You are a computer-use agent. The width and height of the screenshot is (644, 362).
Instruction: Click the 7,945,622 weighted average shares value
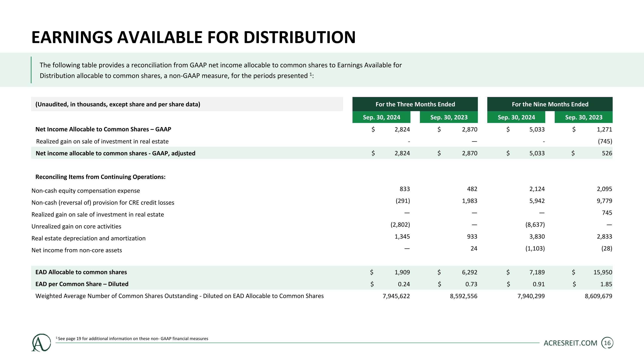tap(396, 296)
